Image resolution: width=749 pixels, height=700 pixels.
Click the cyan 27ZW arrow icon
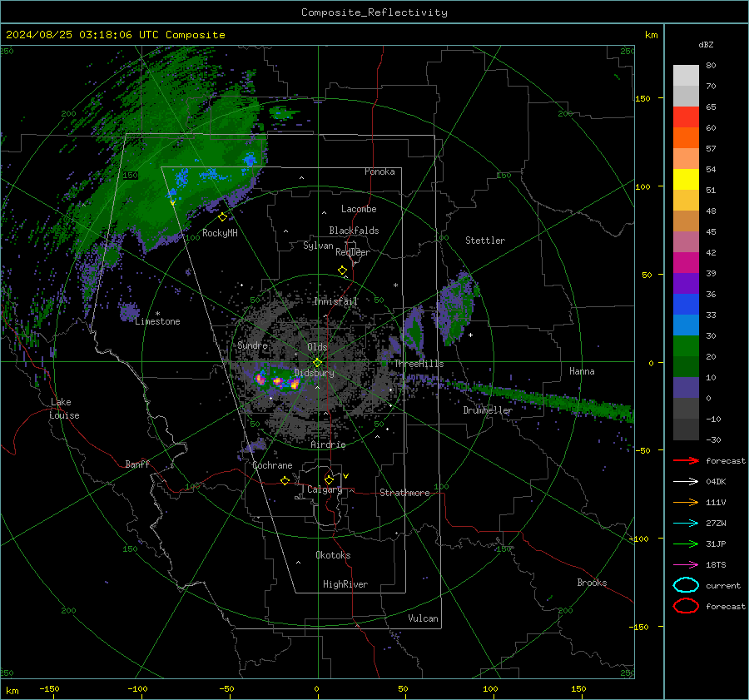pos(686,524)
